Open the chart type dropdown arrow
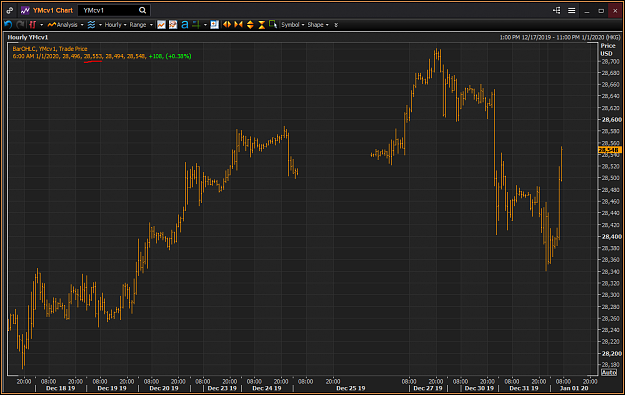 (41, 25)
